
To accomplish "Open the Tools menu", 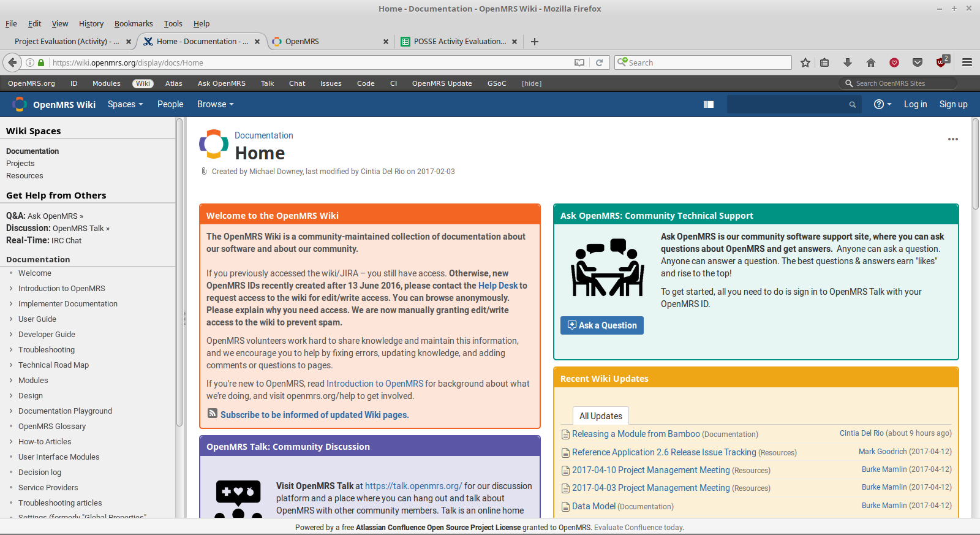I will coord(173,23).
